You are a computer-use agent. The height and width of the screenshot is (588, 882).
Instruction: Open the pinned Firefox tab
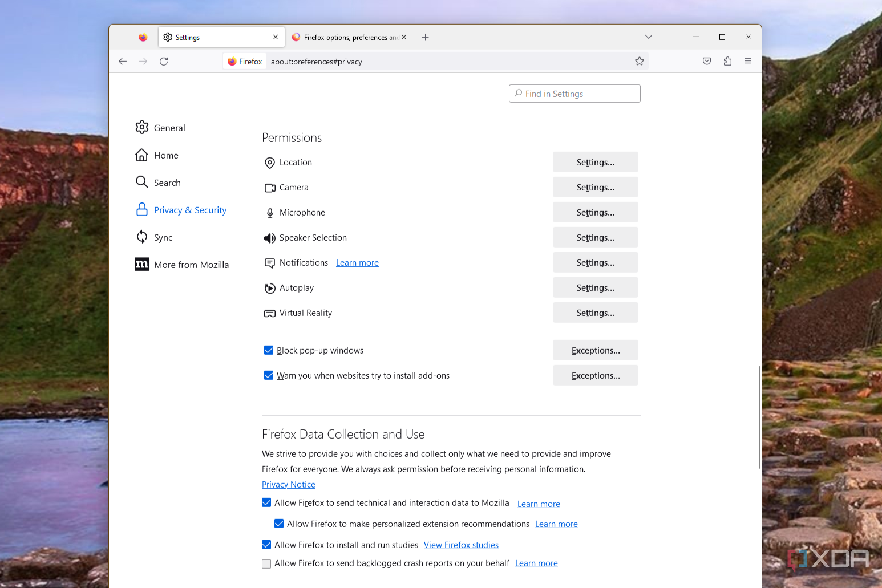(143, 37)
